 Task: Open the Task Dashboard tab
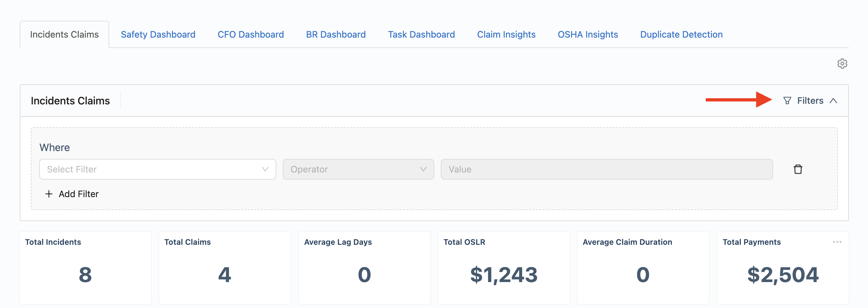pyautogui.click(x=421, y=34)
